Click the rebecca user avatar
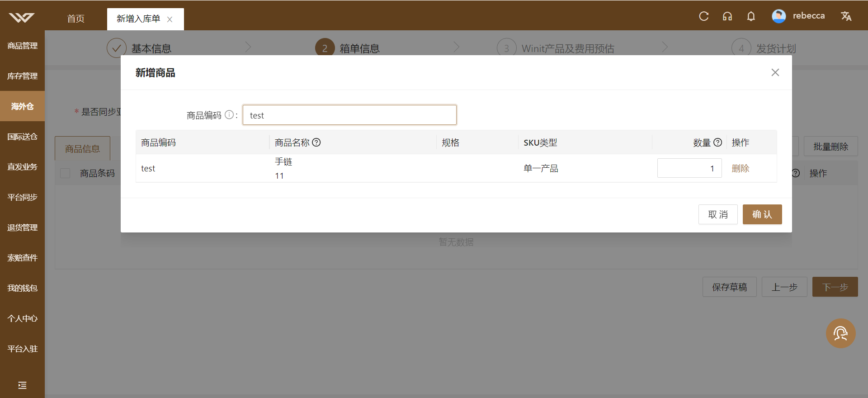Screen dimensions: 868x398 (x=778, y=16)
